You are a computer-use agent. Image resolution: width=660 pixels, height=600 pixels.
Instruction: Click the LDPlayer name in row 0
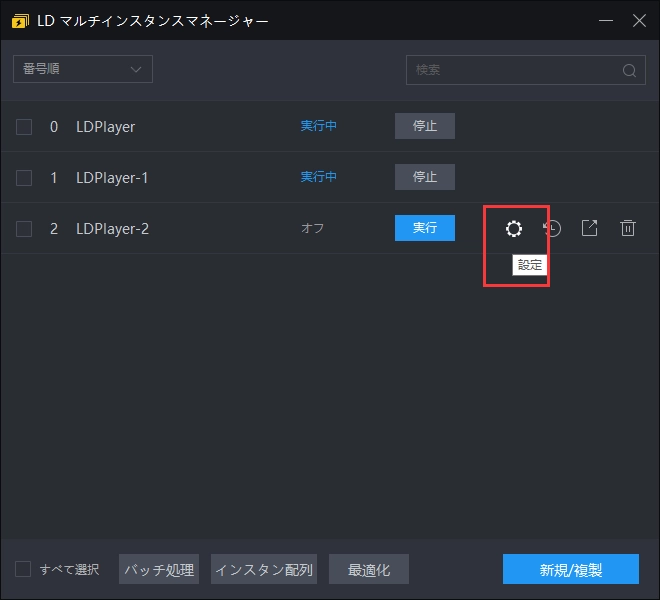click(x=105, y=127)
